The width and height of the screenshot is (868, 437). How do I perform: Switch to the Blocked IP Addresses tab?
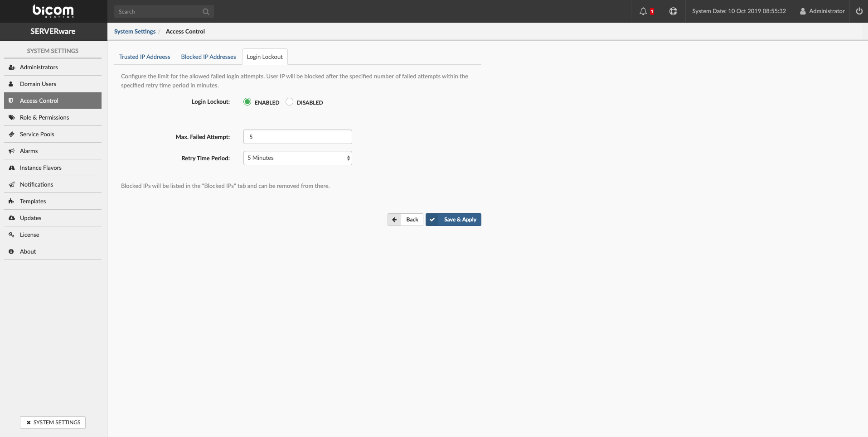[208, 57]
